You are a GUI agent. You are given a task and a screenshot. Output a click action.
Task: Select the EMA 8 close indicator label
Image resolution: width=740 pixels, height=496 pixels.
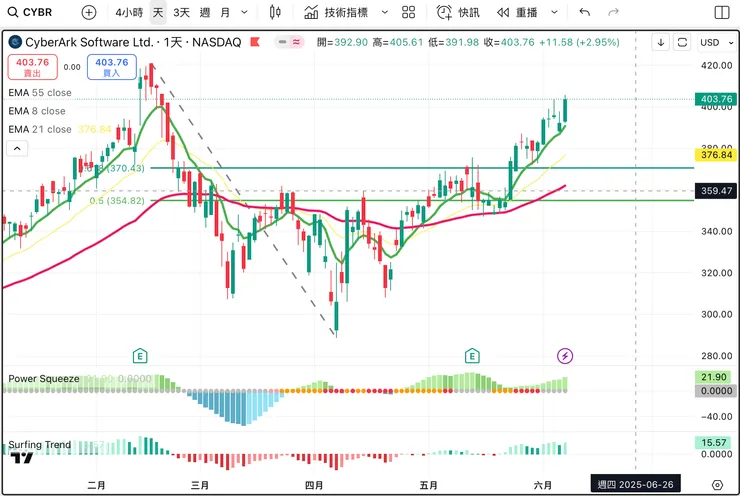coord(37,111)
